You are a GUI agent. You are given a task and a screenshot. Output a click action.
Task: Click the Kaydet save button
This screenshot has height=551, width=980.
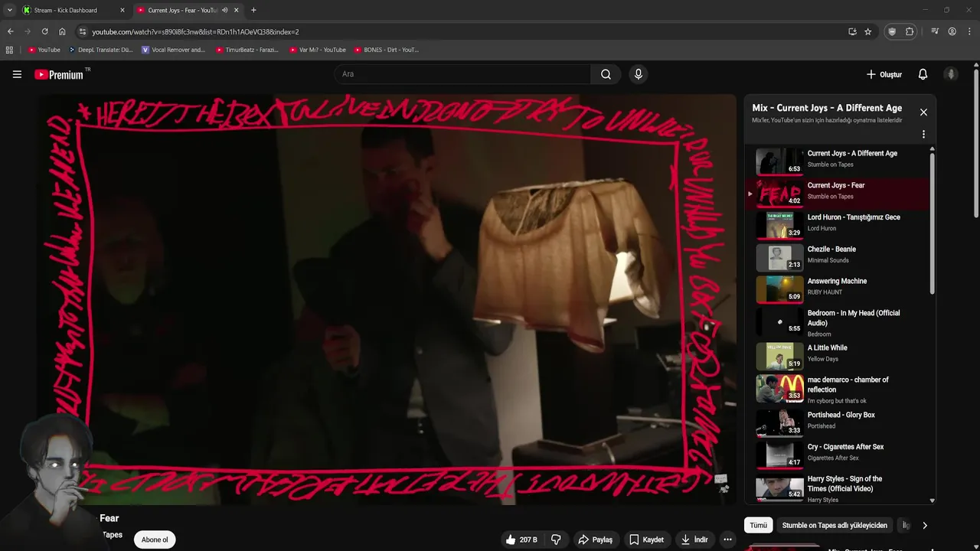click(647, 540)
